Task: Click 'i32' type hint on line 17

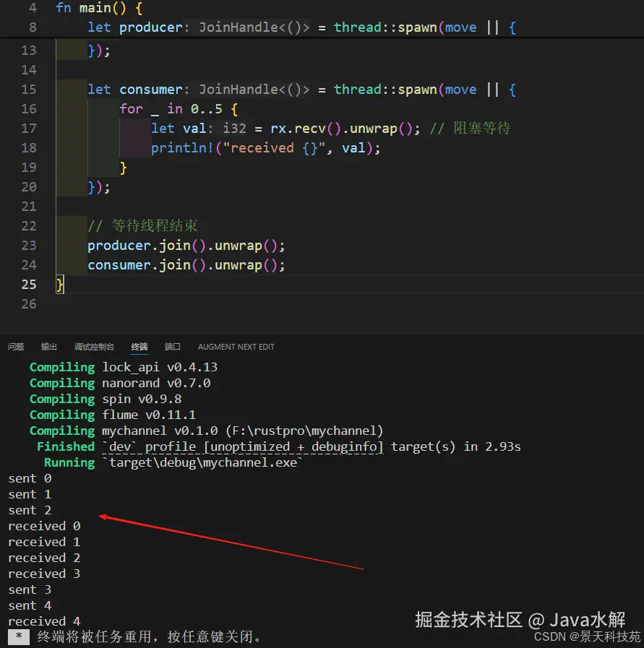Action: point(234,128)
